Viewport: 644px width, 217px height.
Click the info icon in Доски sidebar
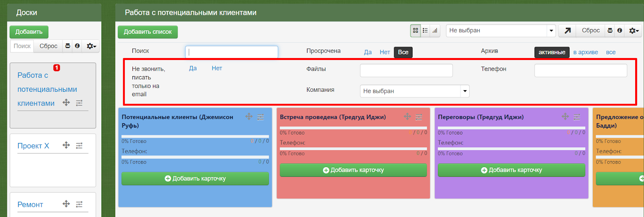pyautogui.click(x=77, y=46)
